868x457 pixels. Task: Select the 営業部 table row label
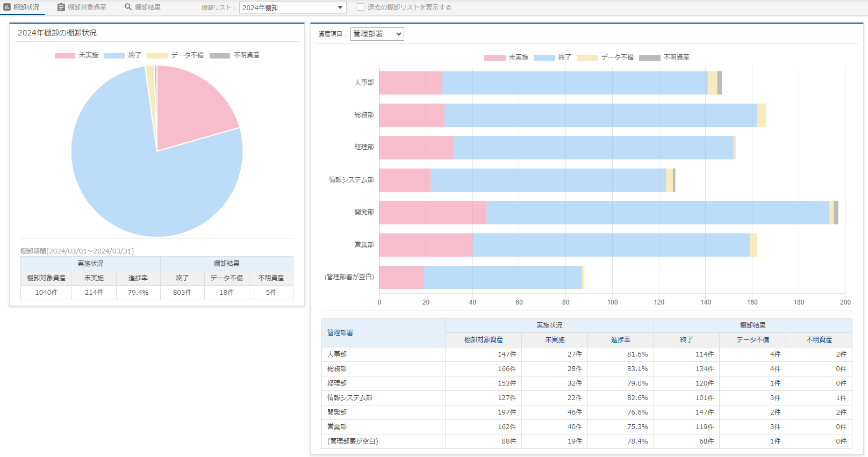coord(337,427)
